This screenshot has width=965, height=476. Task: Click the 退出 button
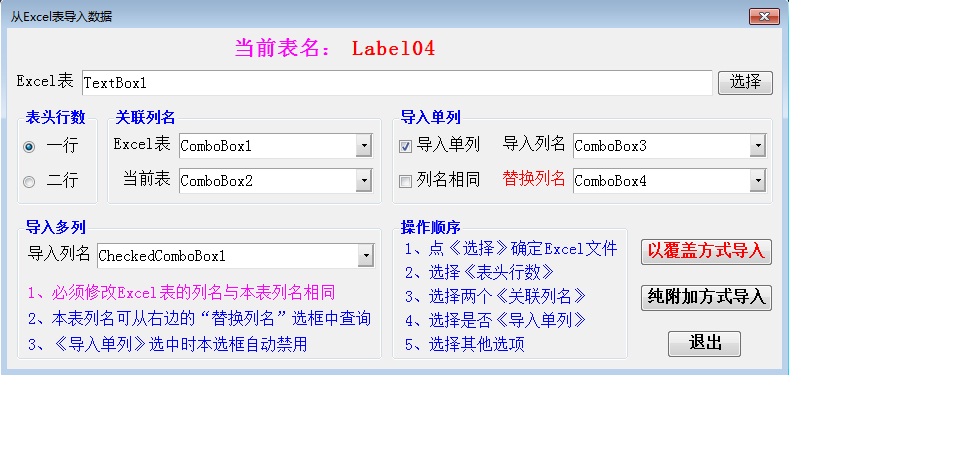tap(704, 343)
